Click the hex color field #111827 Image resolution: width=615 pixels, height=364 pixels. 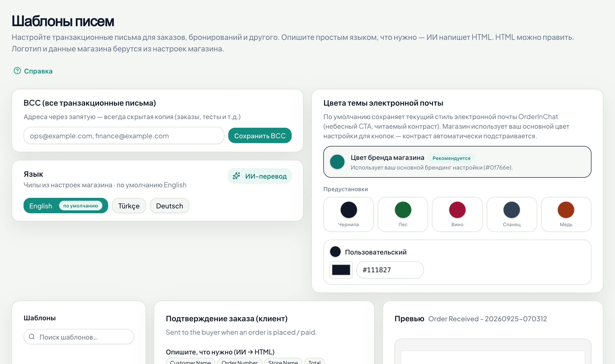pyautogui.click(x=390, y=270)
